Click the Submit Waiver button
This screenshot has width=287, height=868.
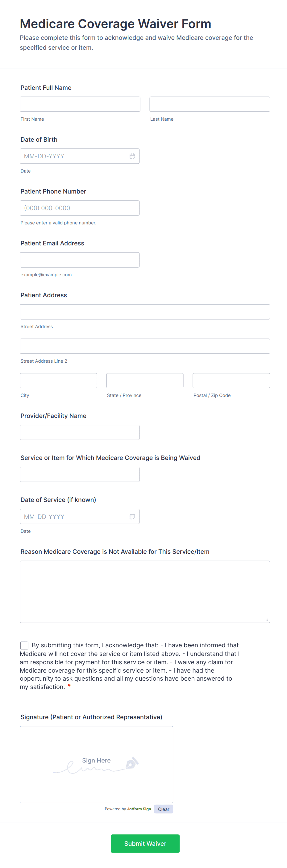point(145,843)
